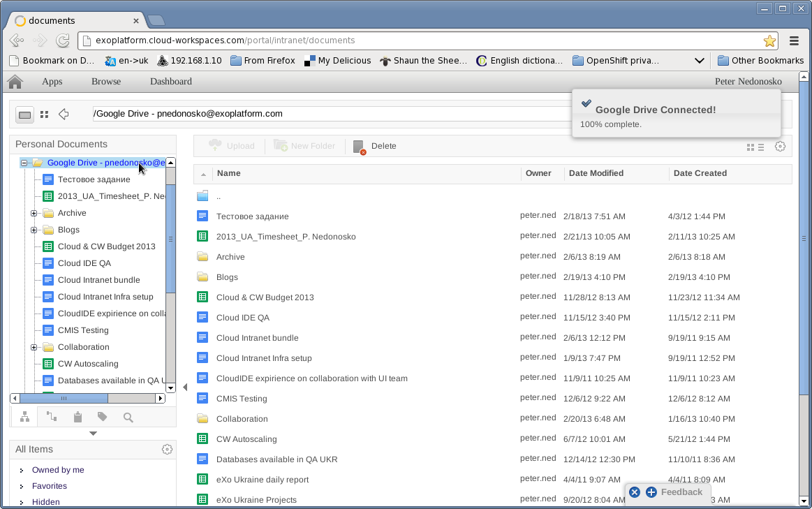The height and width of the screenshot is (509, 812).
Task: Switch file list to icon view
Action: (x=751, y=147)
